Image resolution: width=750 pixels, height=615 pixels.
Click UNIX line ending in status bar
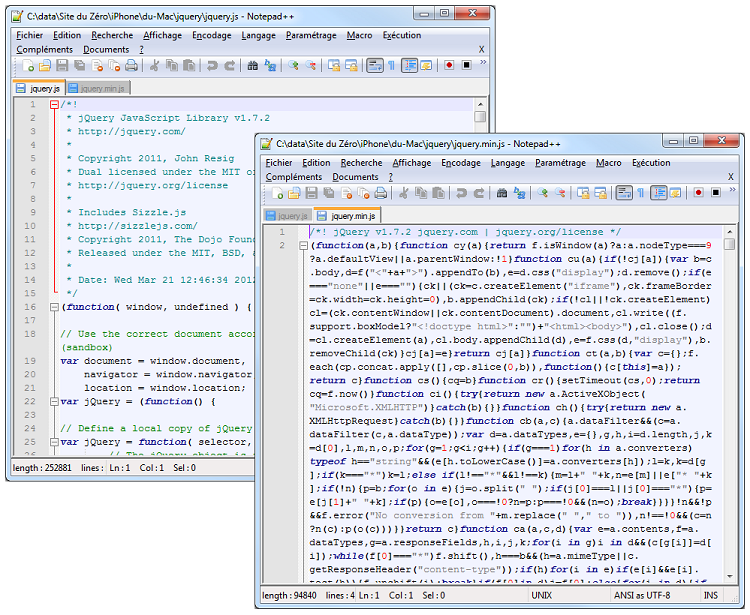tap(541, 595)
